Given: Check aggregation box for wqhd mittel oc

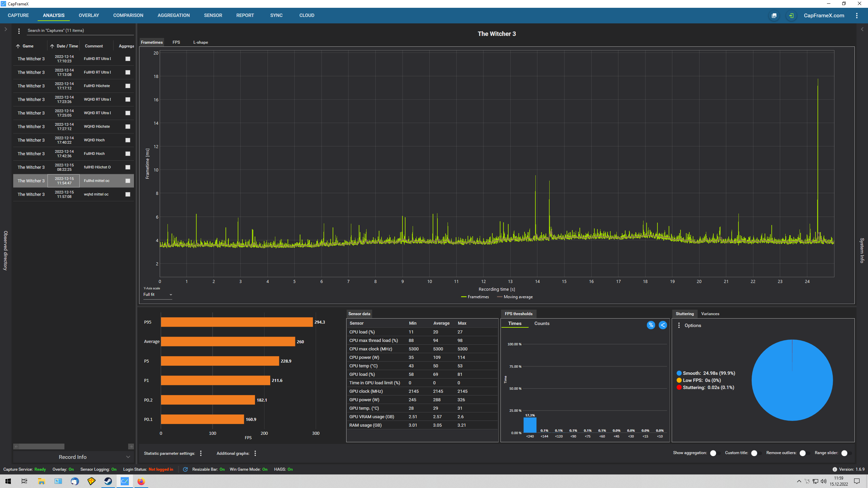Looking at the screenshot, I should pos(128,194).
